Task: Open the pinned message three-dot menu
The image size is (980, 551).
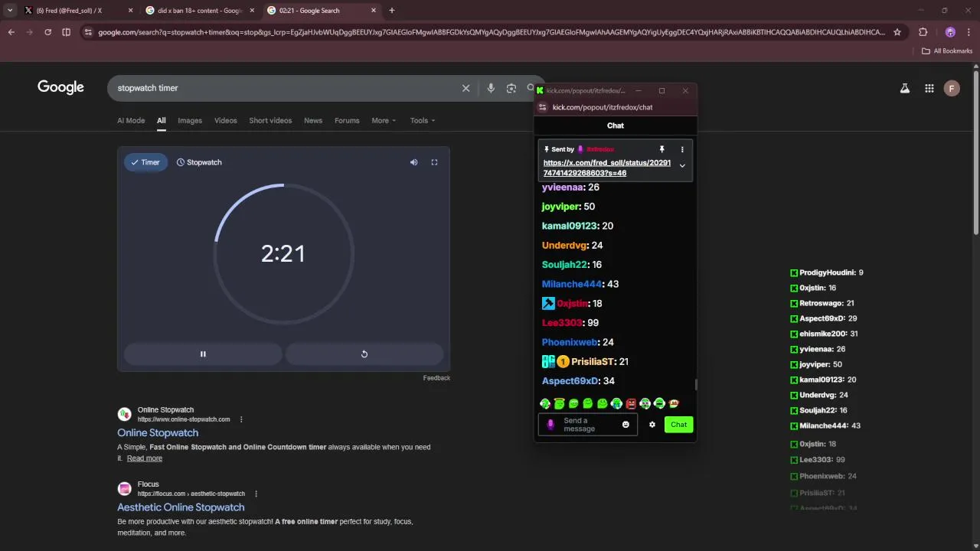Action: point(682,149)
